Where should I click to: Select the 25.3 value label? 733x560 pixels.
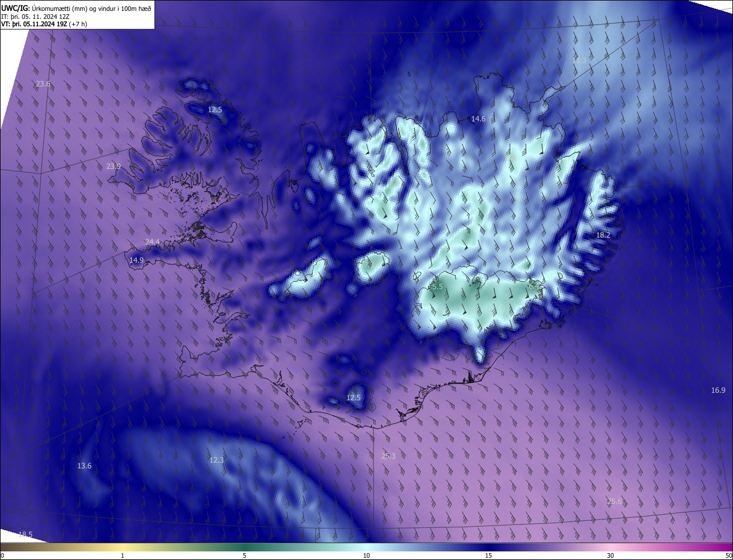pos(388,456)
